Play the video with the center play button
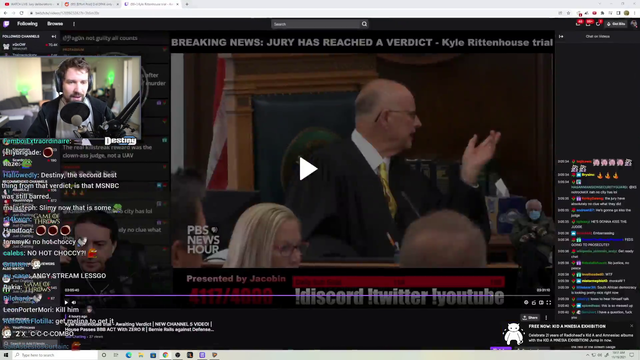Screen dimensions: 640x360 [308, 169]
